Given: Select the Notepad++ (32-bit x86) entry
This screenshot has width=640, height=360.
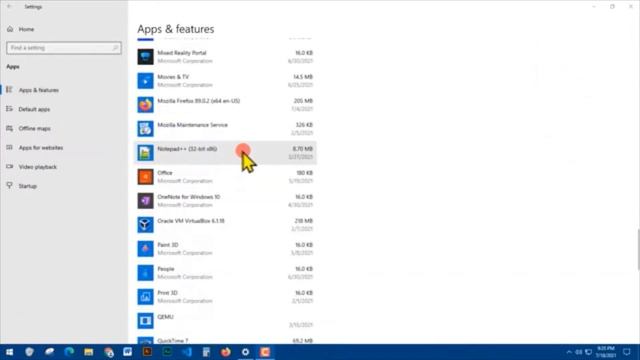Looking at the screenshot, I should click(187, 149).
